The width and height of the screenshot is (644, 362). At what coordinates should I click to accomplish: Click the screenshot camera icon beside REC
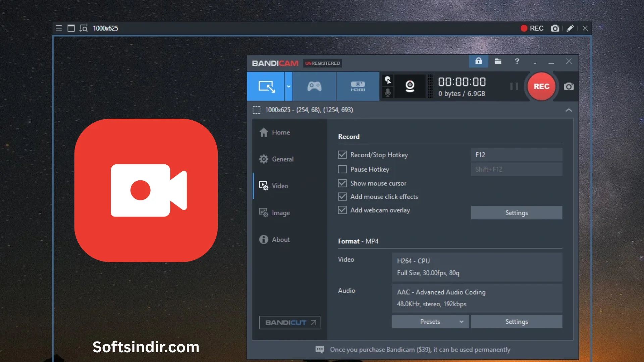point(569,86)
